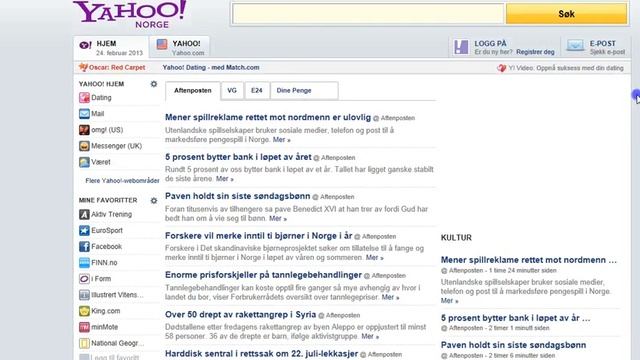Click the US flag icon on Yahoo.com tab
Image resolution: width=640 pixels, height=360 pixels.
coord(162,44)
